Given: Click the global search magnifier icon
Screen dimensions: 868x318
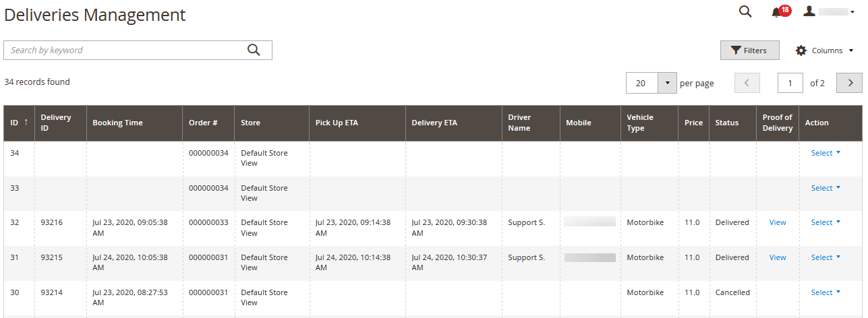Looking at the screenshot, I should coord(745,11).
